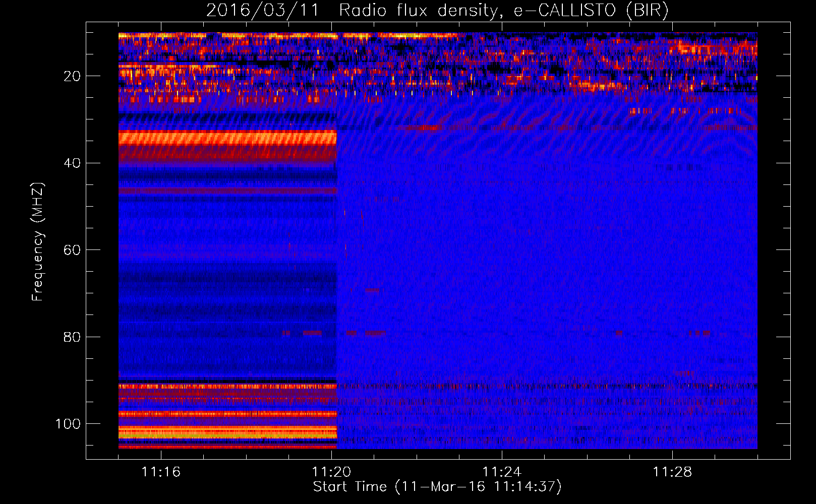Click the 'Start Time (11-Mar-16 11:14:37)' label
The width and height of the screenshot is (816, 504).
click(x=437, y=487)
